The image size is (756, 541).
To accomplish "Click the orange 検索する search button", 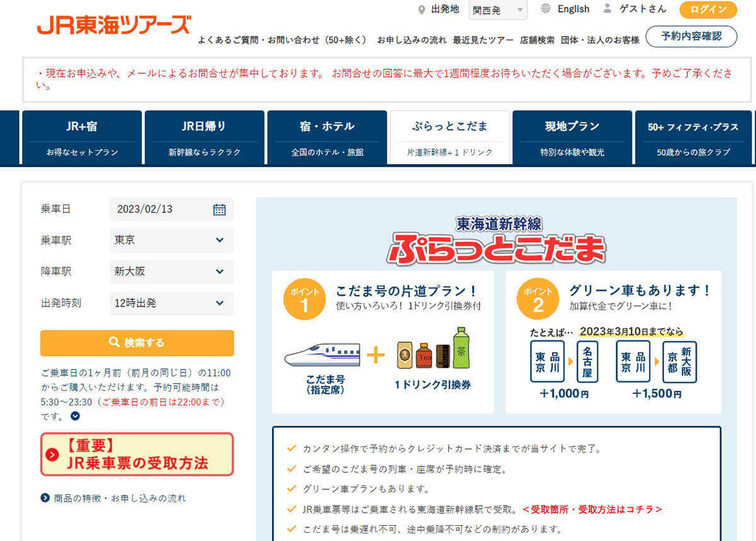I will [137, 343].
